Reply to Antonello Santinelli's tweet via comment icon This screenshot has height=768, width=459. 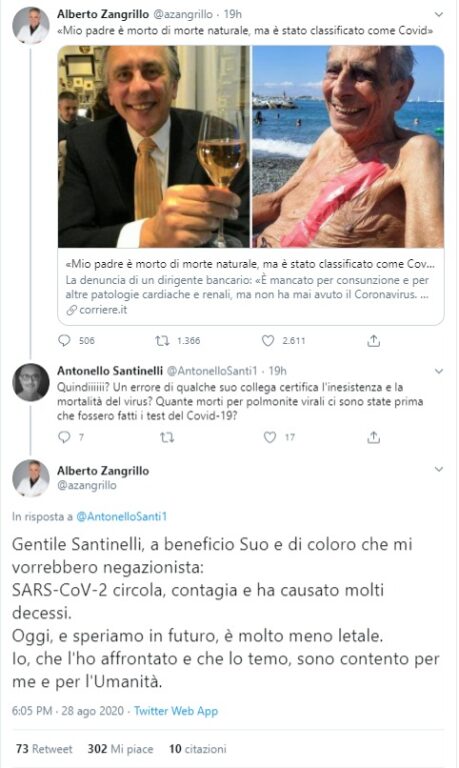point(64,436)
